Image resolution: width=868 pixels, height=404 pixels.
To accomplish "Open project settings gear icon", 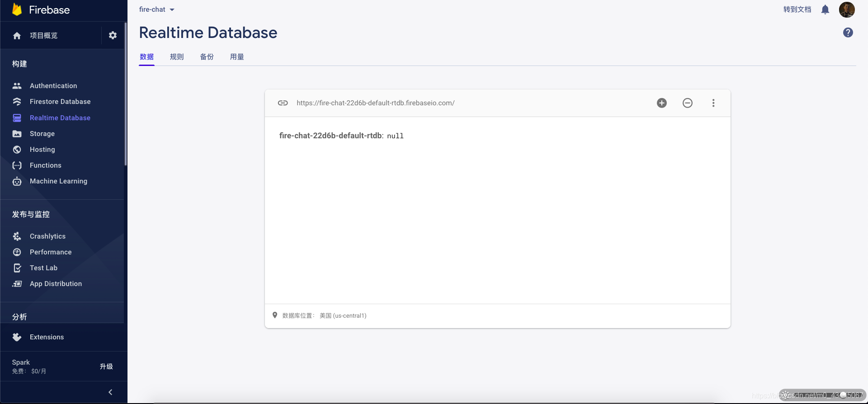I will tap(113, 35).
